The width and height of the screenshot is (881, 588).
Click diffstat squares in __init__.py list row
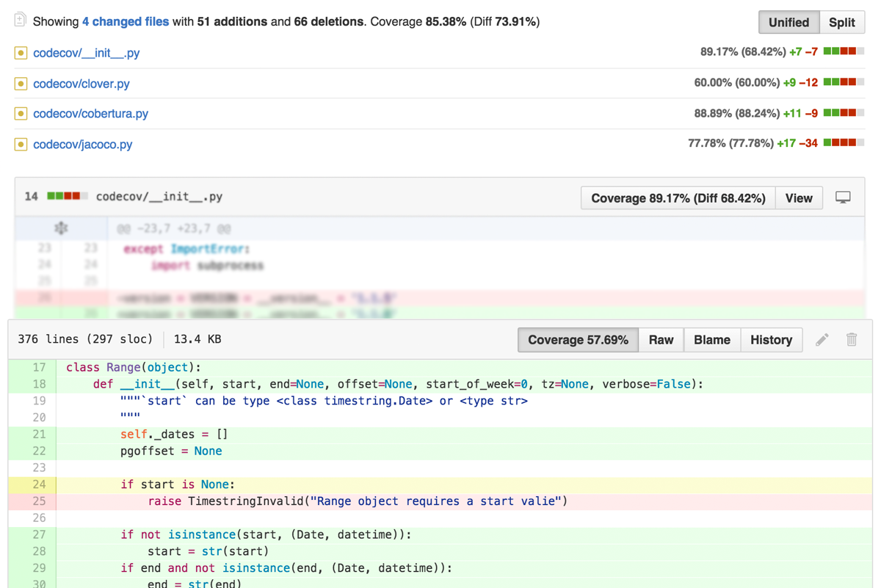844,51
